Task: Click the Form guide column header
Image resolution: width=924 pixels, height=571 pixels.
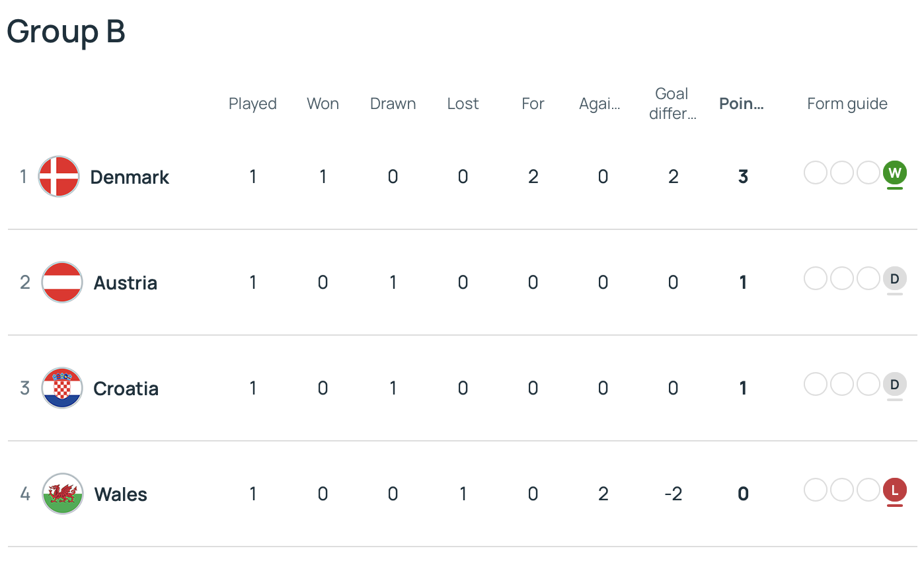Action: (847, 104)
